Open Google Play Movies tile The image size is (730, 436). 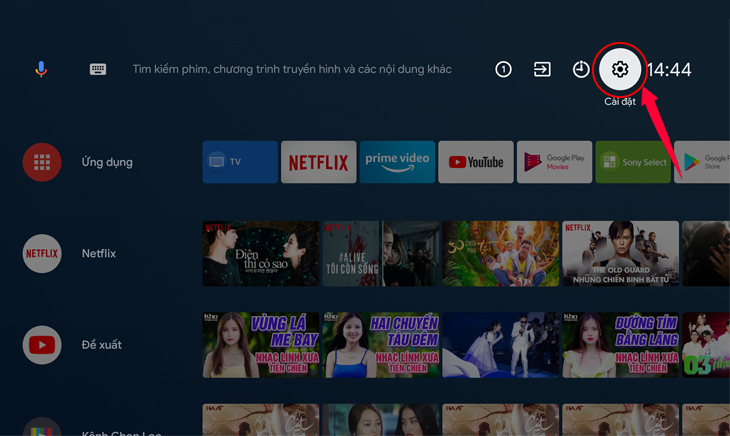point(554,162)
